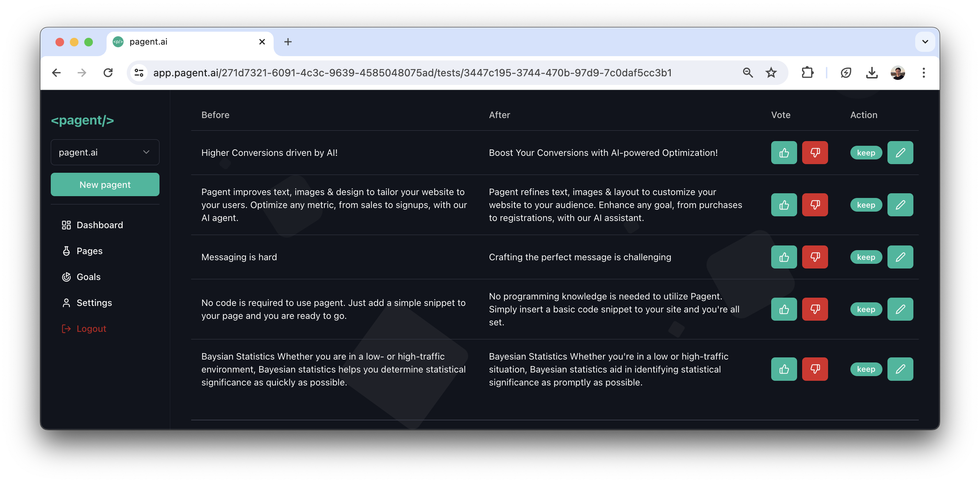
Task: Edit the 'Crafting the perfect message' variant
Action: (900, 257)
